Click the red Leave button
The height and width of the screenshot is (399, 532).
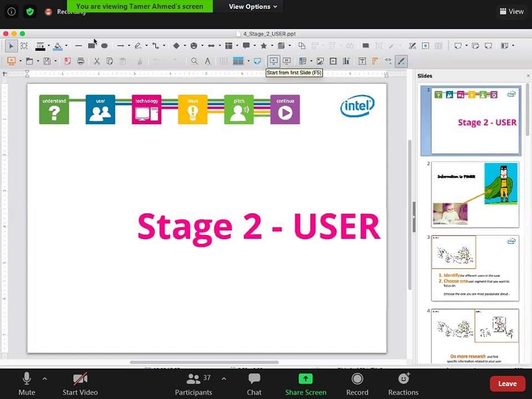pos(507,383)
